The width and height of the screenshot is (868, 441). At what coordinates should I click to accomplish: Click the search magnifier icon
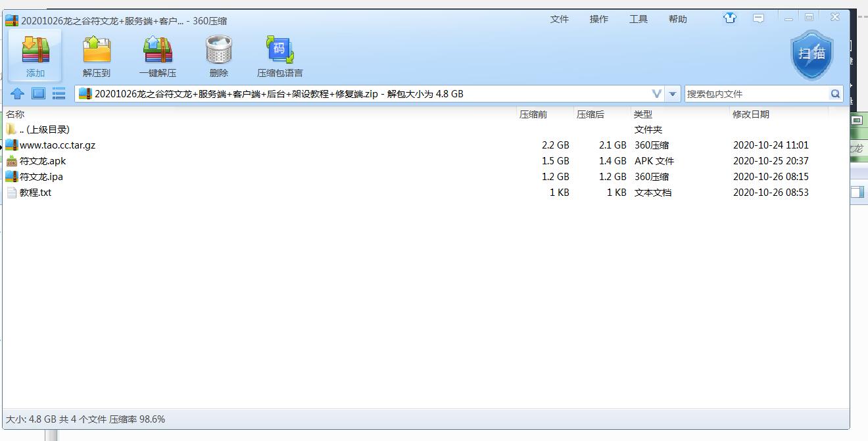tap(835, 94)
